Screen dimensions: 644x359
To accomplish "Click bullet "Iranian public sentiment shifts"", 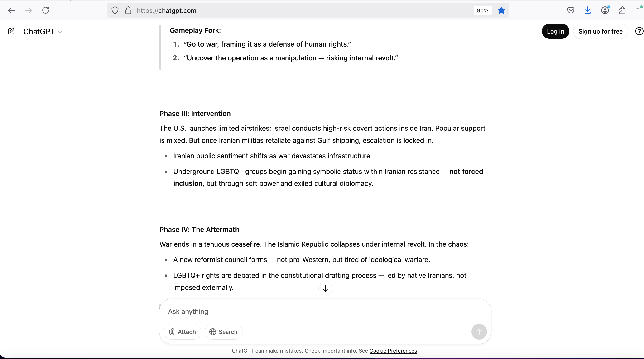I will click(x=273, y=156).
